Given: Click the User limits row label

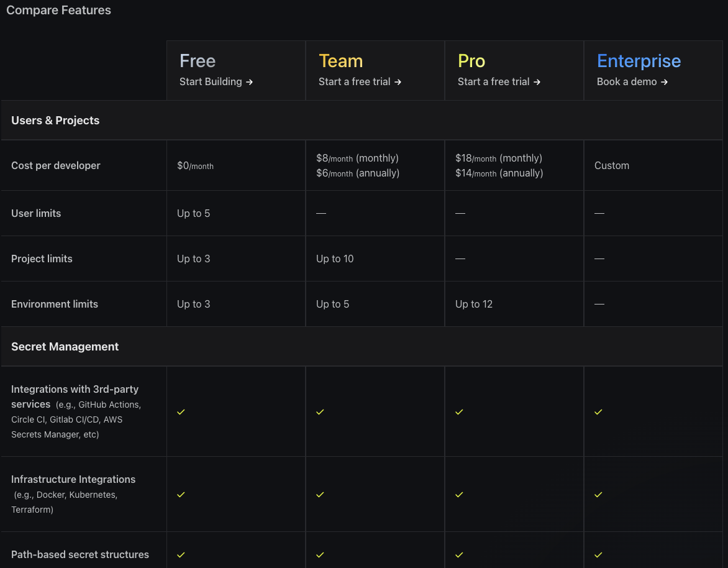Looking at the screenshot, I should [x=36, y=213].
